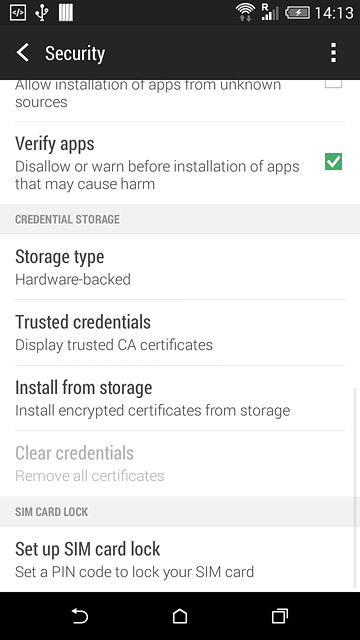
Task: Open Storage type setting
Action: point(180,267)
